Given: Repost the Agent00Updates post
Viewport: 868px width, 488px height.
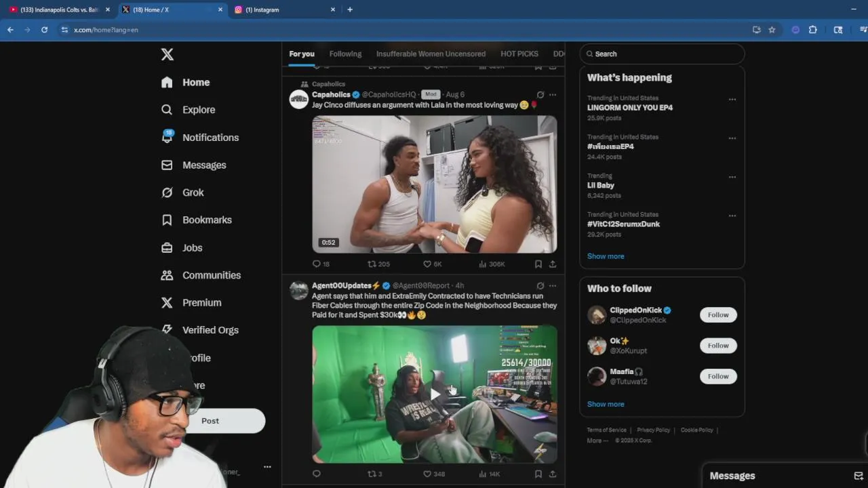Looking at the screenshot, I should point(375,474).
